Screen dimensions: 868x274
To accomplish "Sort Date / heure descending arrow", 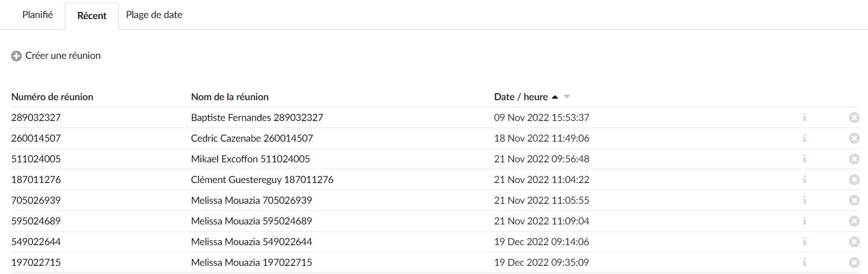I will [x=567, y=97].
